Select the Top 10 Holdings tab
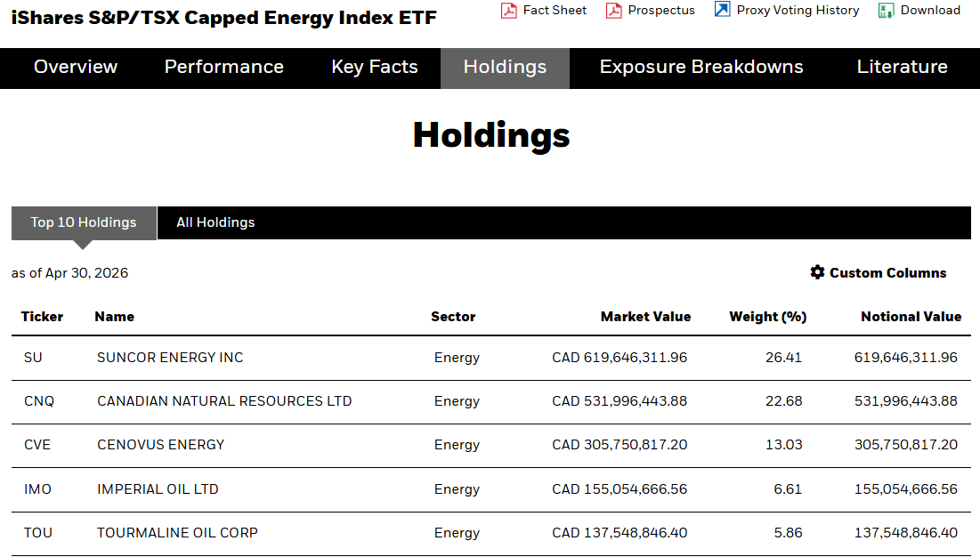Screen dimensions: 980x557 [x=84, y=222]
